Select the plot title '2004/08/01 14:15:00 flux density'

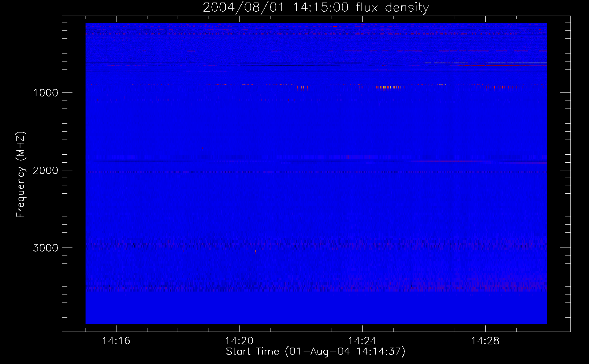pyautogui.click(x=316, y=8)
